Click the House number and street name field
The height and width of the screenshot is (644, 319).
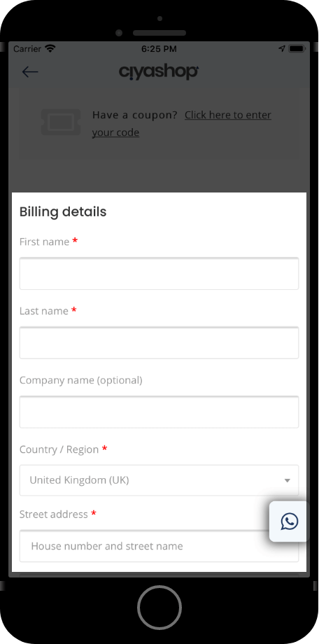point(159,546)
